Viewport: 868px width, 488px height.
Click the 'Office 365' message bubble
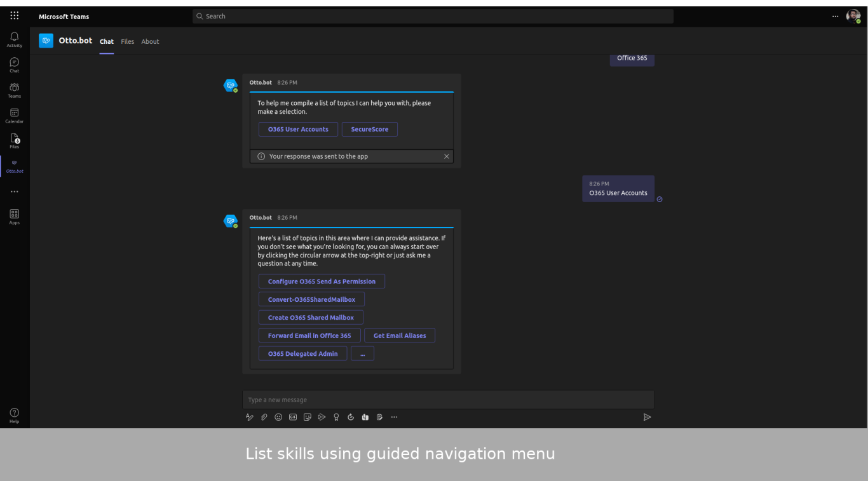(x=632, y=58)
